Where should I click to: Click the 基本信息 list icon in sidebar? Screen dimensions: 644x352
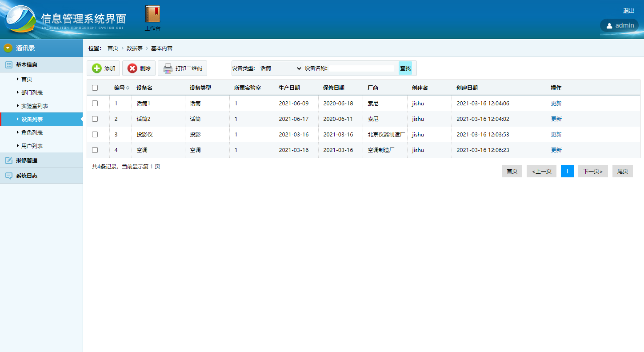8,65
